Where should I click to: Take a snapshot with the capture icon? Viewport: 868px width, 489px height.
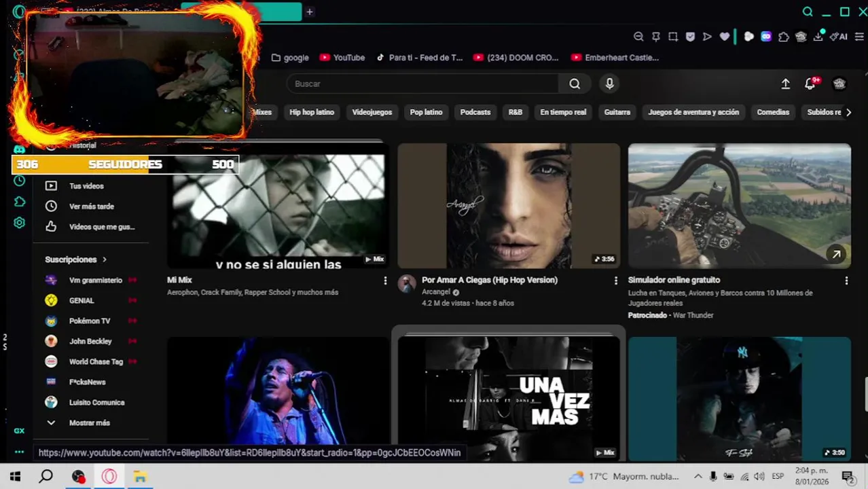pos(672,37)
